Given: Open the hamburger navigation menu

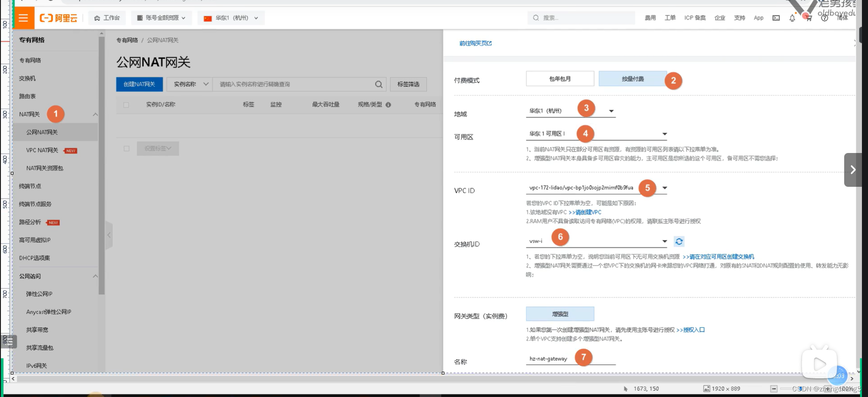Looking at the screenshot, I should coord(23,18).
